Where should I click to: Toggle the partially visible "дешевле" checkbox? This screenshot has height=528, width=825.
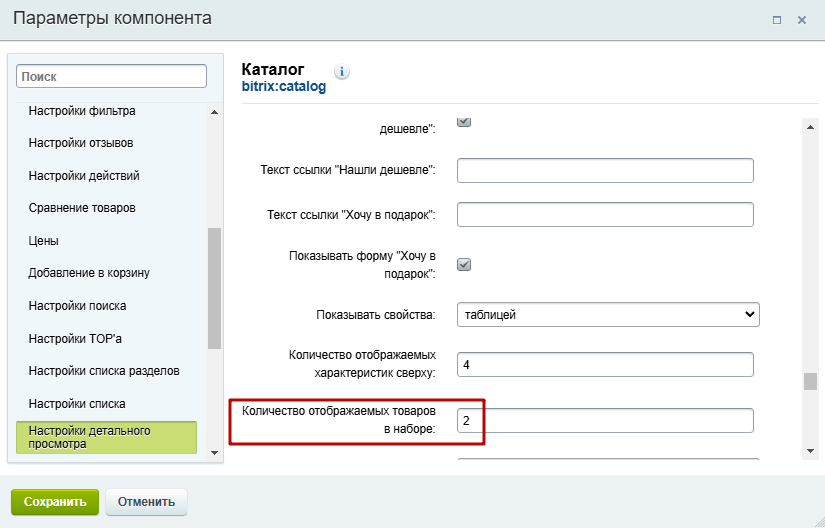(464, 122)
